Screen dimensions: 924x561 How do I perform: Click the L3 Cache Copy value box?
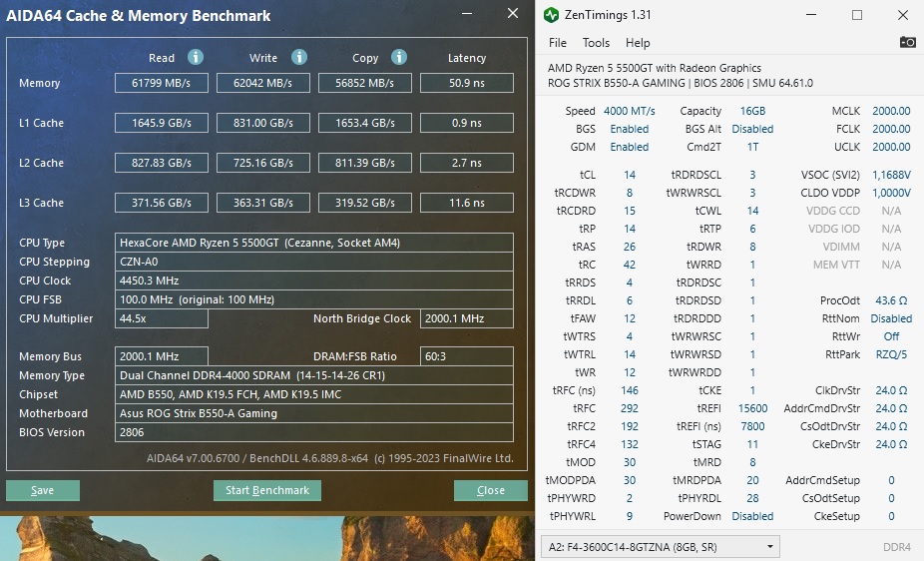pos(365,203)
